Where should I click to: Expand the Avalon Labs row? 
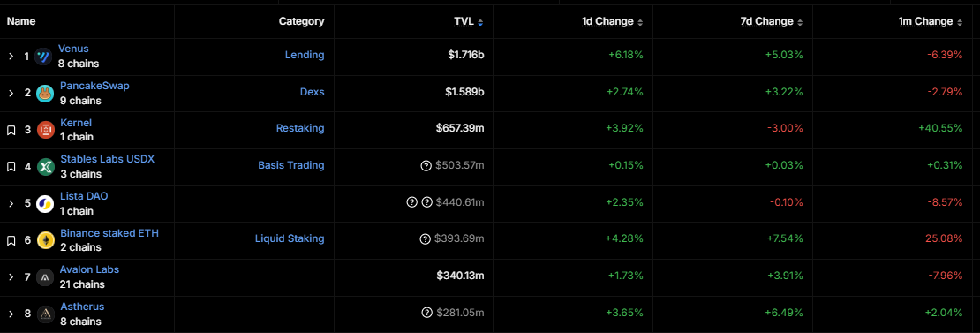coord(11,276)
